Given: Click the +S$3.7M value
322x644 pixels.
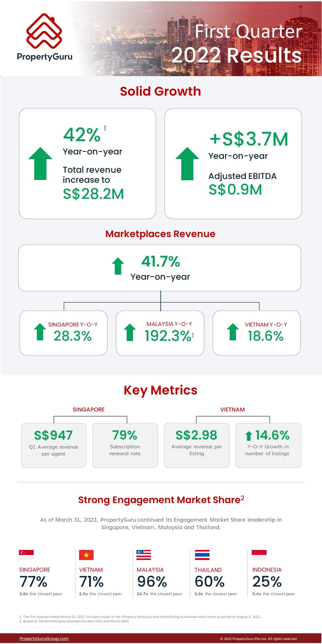Looking at the screenshot, I should [x=249, y=139].
